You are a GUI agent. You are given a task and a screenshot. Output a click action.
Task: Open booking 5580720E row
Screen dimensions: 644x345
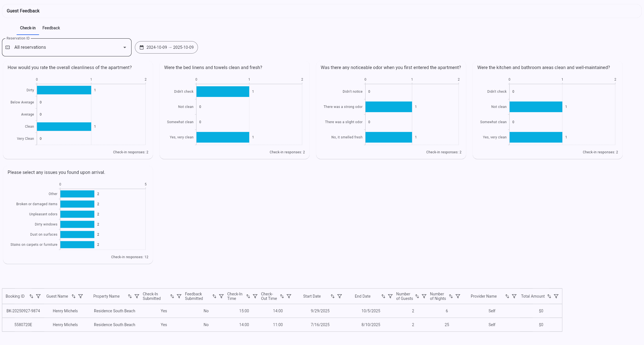coord(23,325)
